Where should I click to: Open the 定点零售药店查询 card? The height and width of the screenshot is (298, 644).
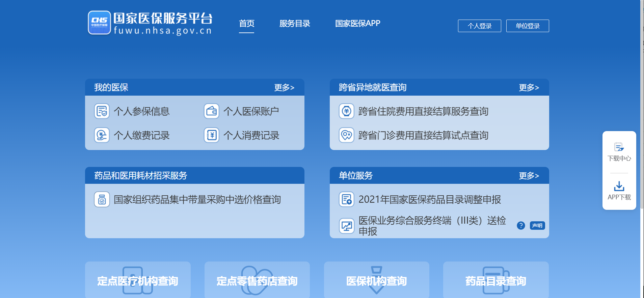click(x=257, y=280)
